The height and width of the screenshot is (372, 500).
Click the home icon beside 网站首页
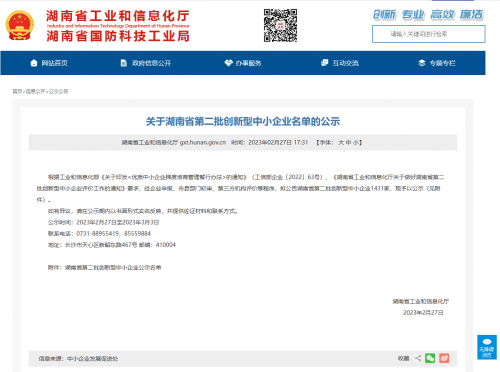34,63
